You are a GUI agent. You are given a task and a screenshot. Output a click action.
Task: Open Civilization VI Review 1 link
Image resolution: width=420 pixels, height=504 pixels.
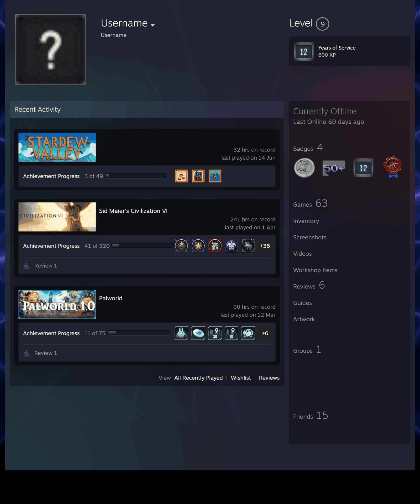(46, 266)
